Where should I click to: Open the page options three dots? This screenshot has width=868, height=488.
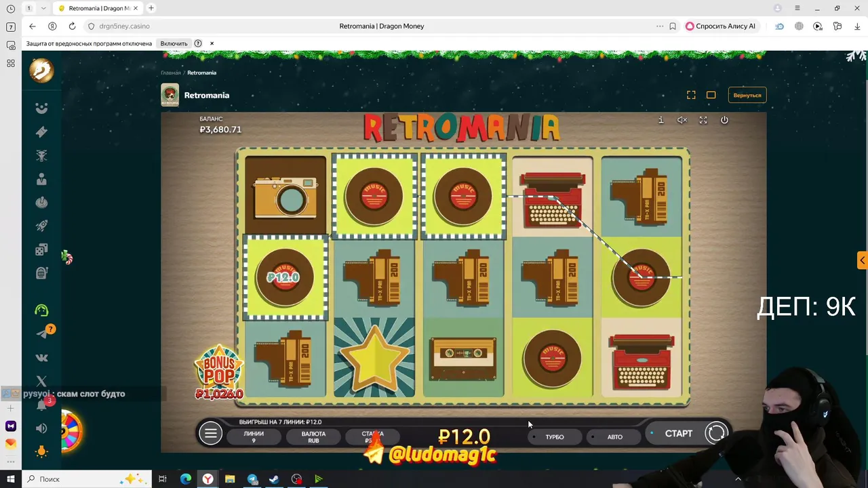pos(660,26)
